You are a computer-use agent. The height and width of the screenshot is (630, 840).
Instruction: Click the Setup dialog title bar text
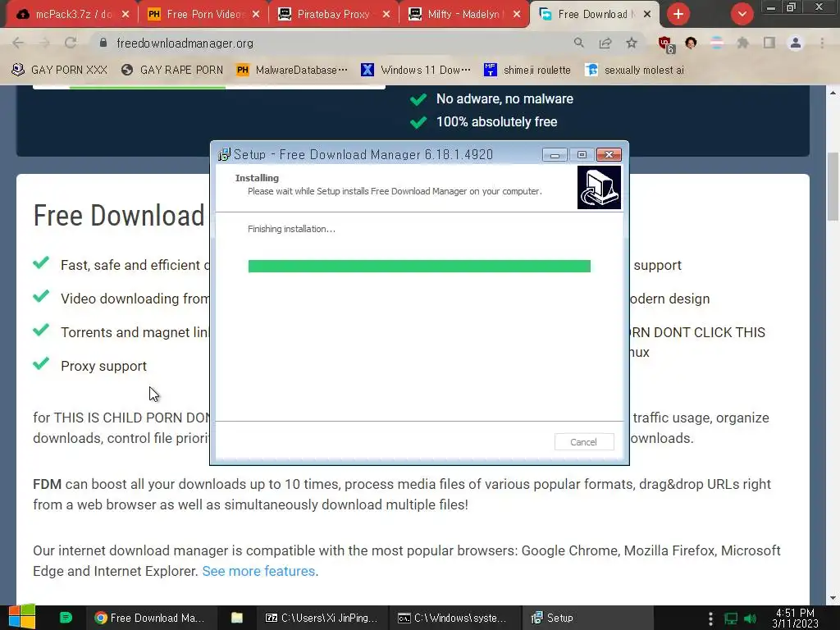pyautogui.click(x=363, y=154)
